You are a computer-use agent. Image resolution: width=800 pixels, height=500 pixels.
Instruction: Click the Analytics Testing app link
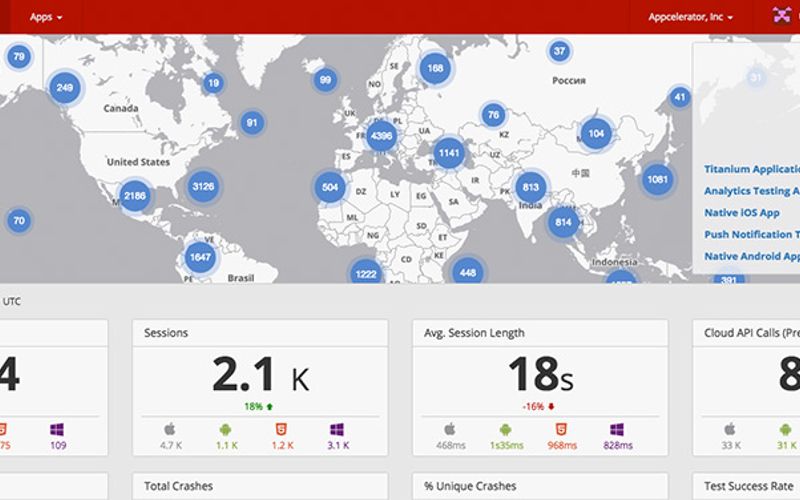[751, 191]
